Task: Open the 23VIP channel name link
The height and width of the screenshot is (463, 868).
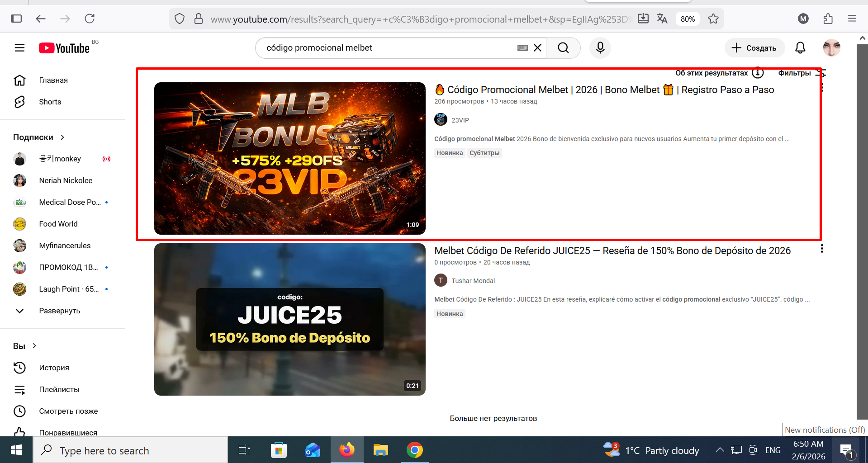Action: [460, 120]
